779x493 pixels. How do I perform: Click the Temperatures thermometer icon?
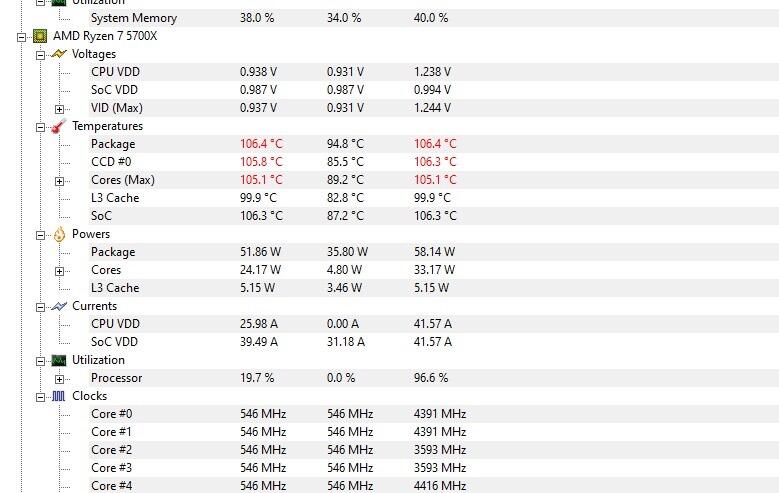tap(59, 126)
